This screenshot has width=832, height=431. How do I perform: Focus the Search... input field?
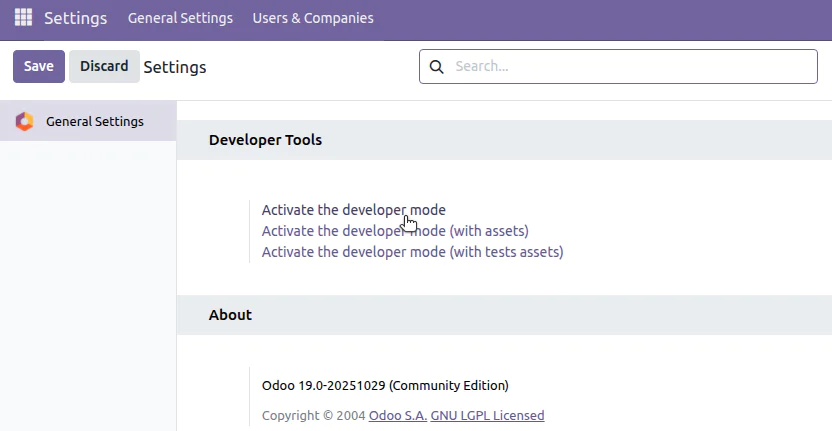coord(618,66)
